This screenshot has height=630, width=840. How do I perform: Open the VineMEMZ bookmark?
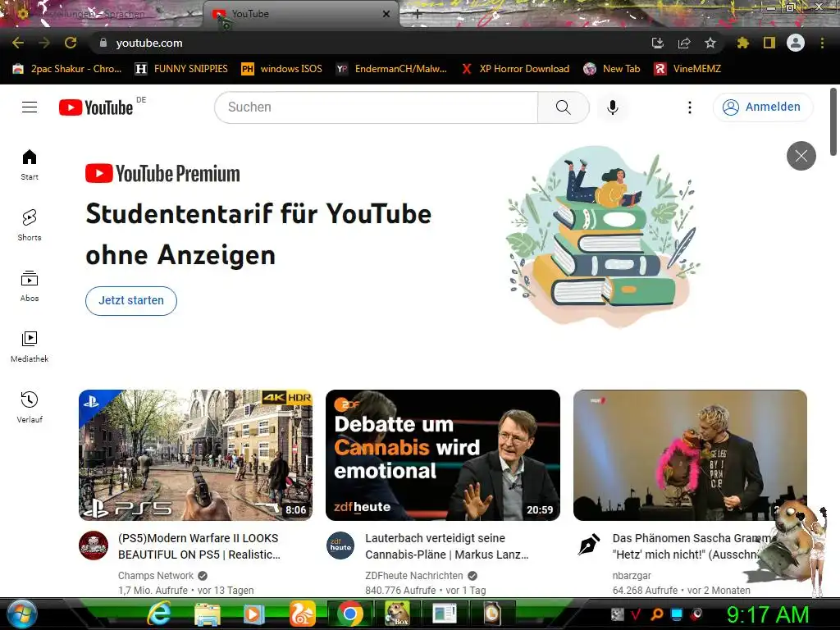tap(688, 69)
